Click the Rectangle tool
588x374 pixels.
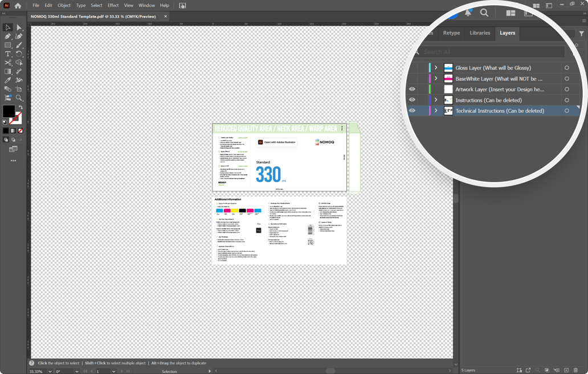pos(8,45)
